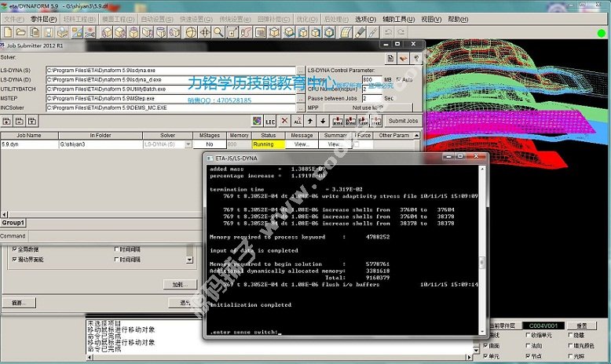The image size is (611, 364).
Task: Click the 重置 button
Action: (x=581, y=326)
